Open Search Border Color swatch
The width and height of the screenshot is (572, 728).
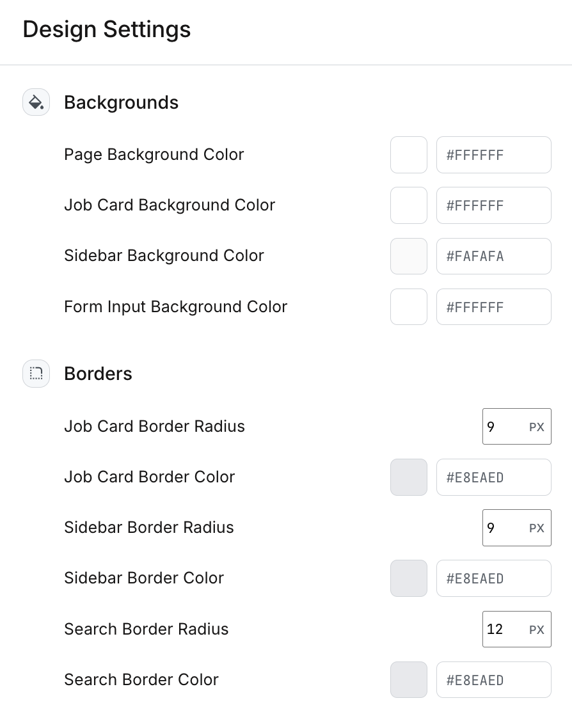[409, 679]
